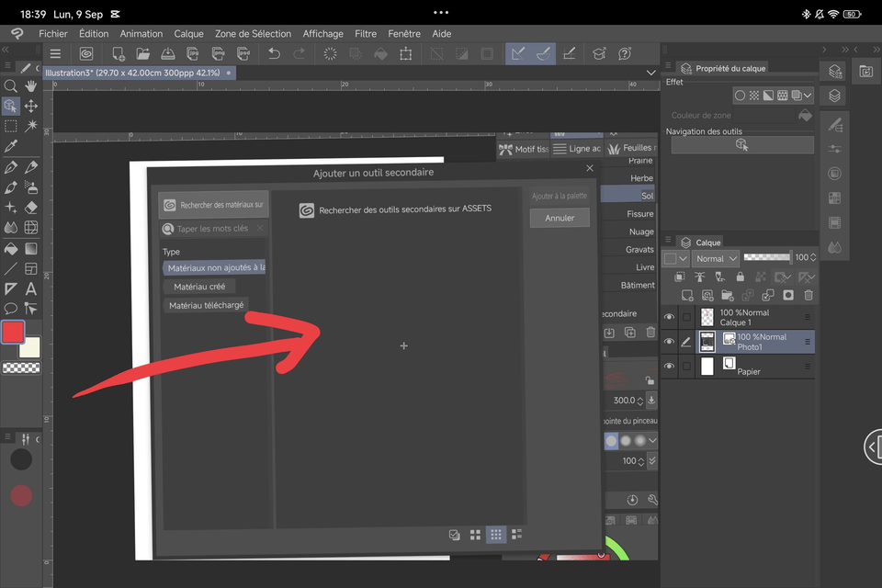Open the Fenêtre menu
Screen dimensions: 882x588
click(x=404, y=34)
